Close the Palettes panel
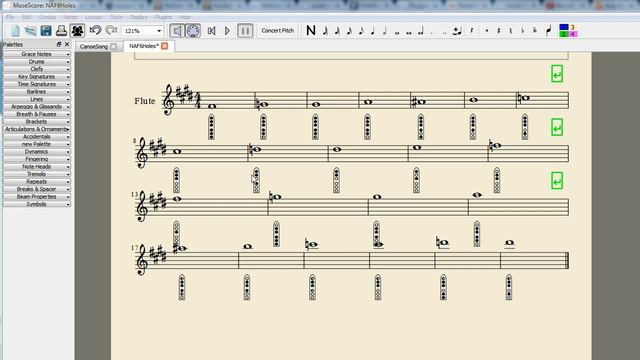 pyautogui.click(x=67, y=44)
